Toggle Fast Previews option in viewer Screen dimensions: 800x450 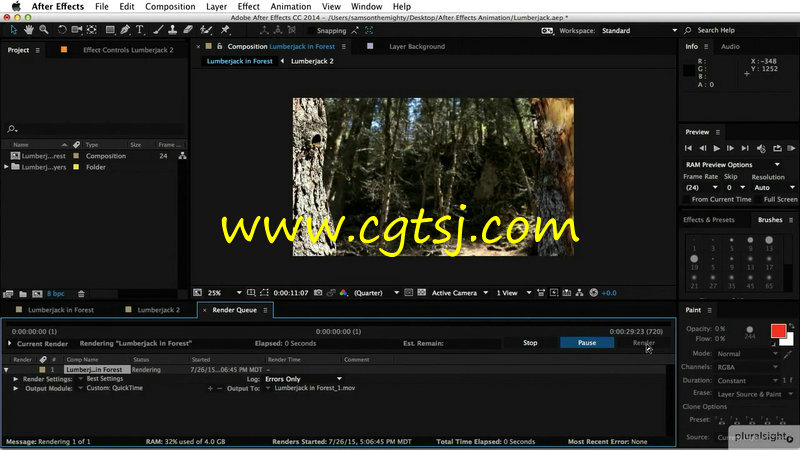tap(554, 293)
